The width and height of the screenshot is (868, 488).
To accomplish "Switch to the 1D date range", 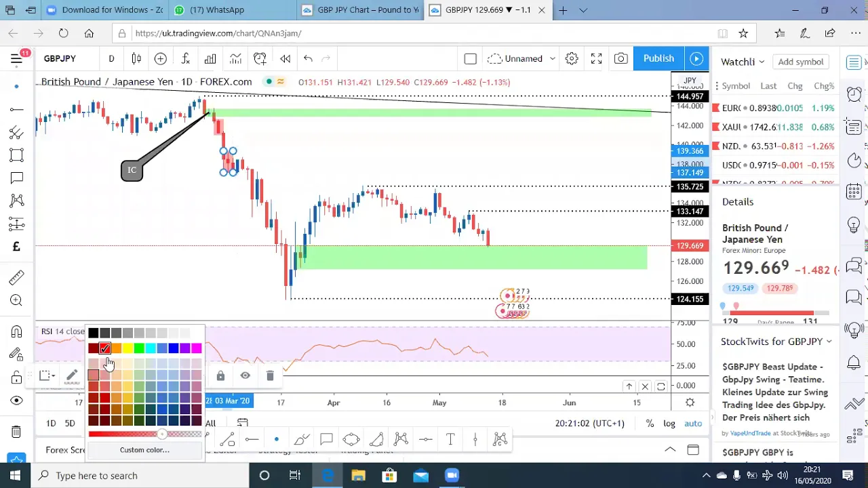I will (51, 424).
